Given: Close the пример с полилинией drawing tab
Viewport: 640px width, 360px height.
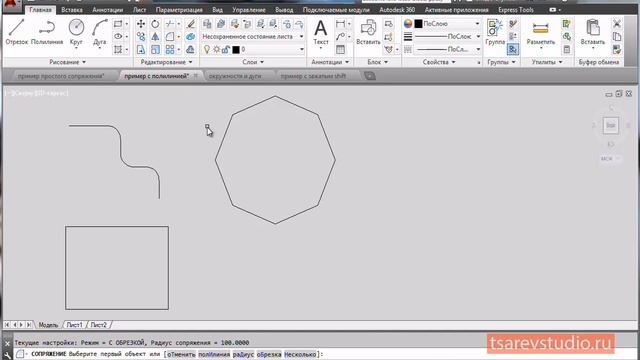Looking at the screenshot, I should (196, 76).
